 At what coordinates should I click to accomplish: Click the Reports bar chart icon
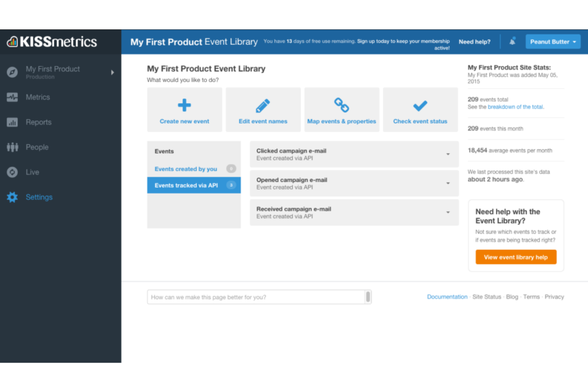point(12,122)
